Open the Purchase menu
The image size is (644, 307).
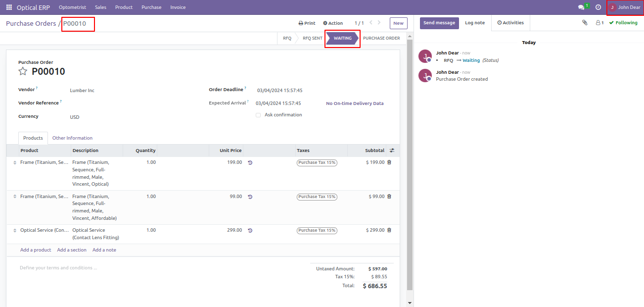coord(151,7)
